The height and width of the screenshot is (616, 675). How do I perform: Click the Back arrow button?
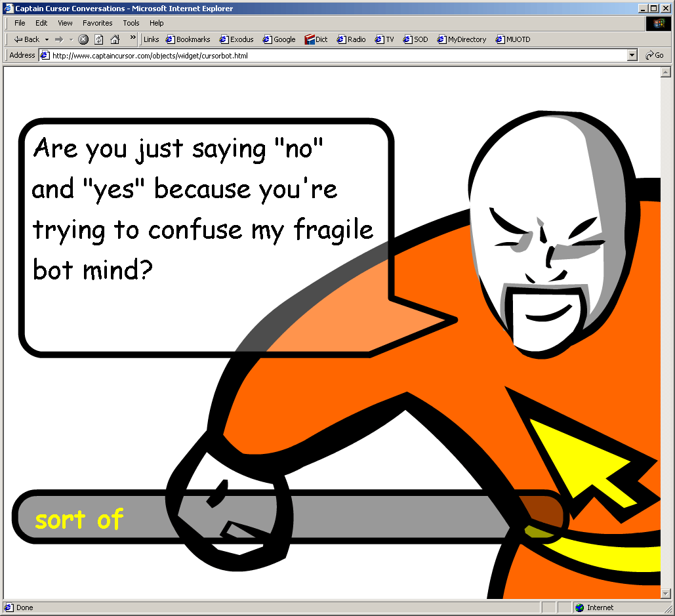[x=26, y=39]
